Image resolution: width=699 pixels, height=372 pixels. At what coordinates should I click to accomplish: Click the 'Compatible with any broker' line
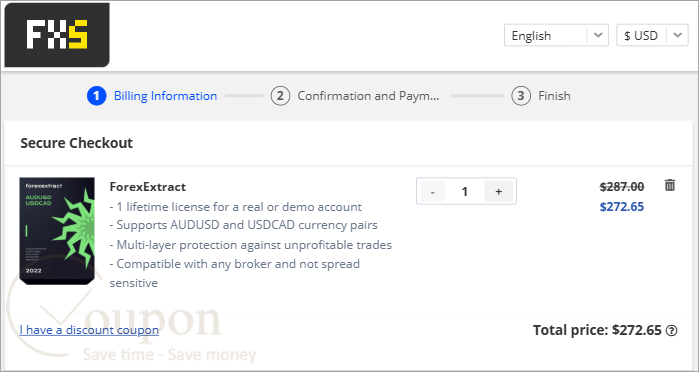[x=234, y=273]
